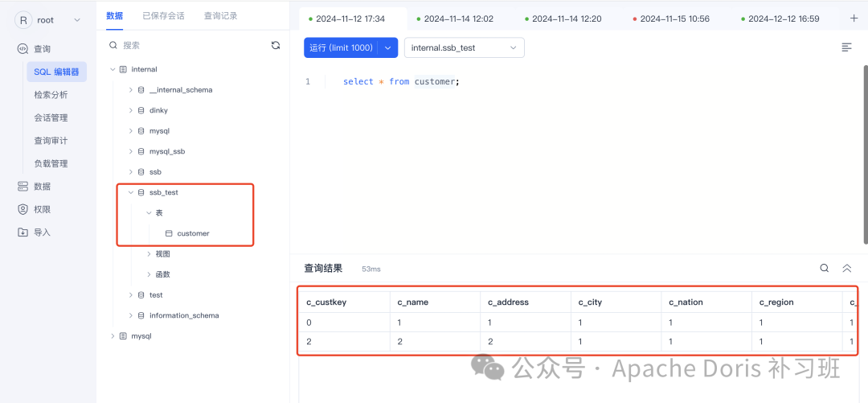Click the query icon in left sidebar
This screenshot has height=403, width=868.
pyautogui.click(x=23, y=49)
